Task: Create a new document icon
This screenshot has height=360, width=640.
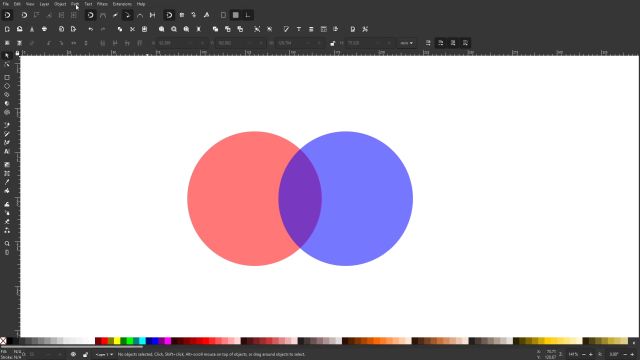Action: (7, 29)
